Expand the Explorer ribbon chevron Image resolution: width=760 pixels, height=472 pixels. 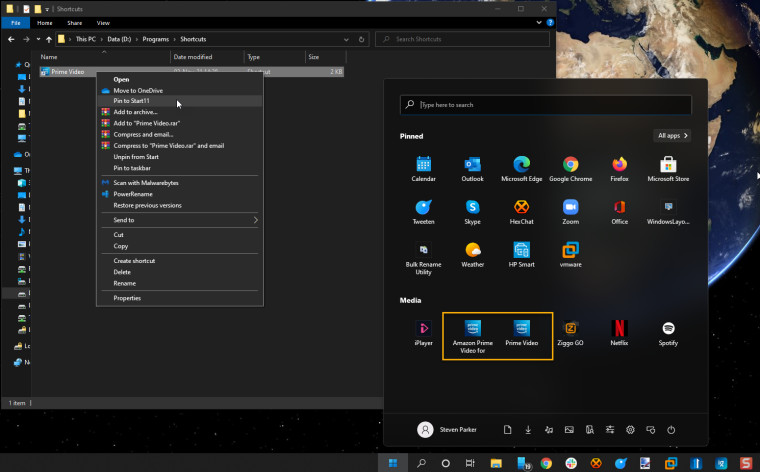click(x=539, y=23)
